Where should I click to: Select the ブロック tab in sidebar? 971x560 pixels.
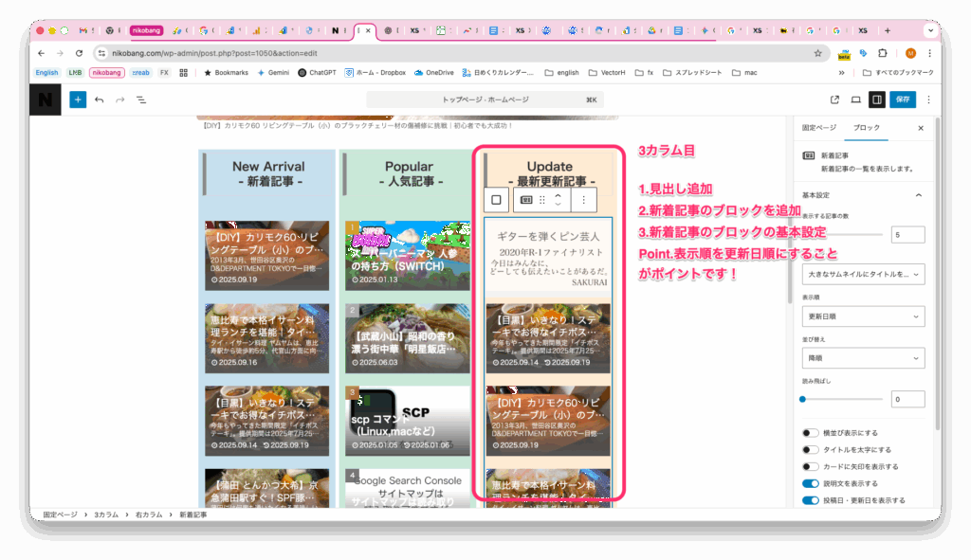(866, 127)
